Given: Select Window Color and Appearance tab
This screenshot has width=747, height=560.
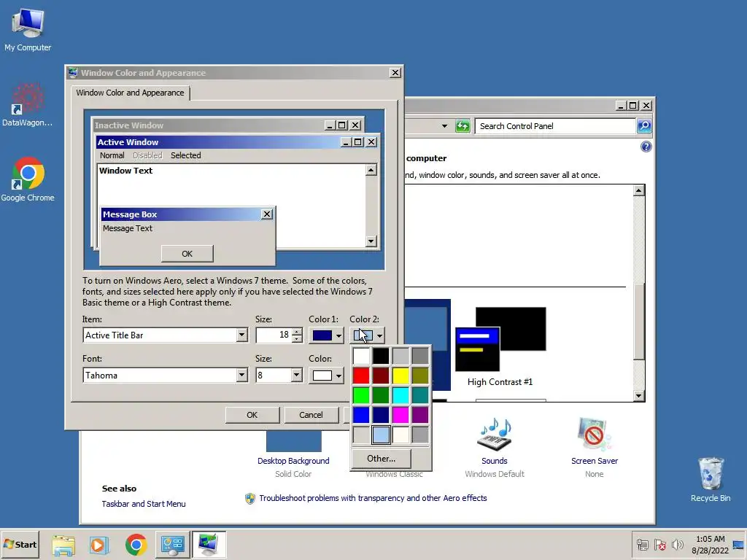Looking at the screenshot, I should (130, 93).
